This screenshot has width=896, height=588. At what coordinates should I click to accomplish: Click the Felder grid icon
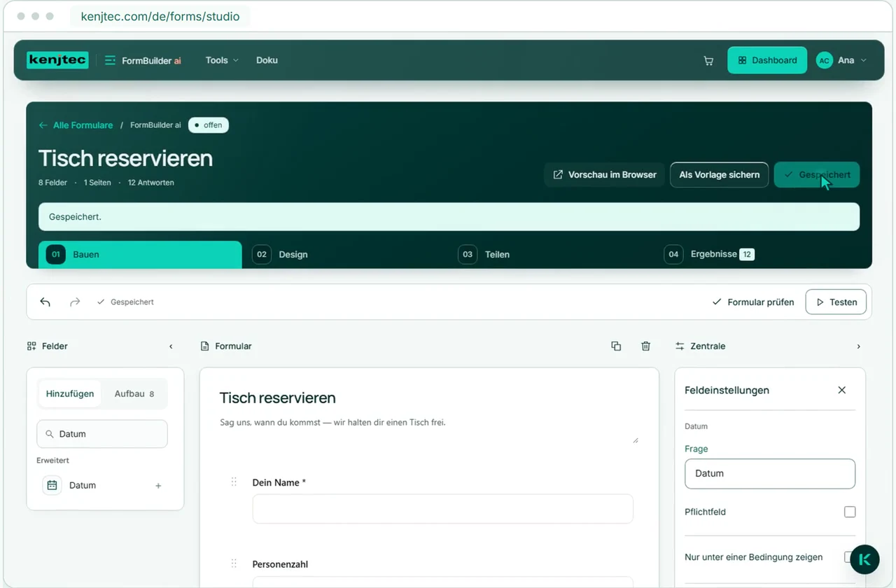point(31,346)
